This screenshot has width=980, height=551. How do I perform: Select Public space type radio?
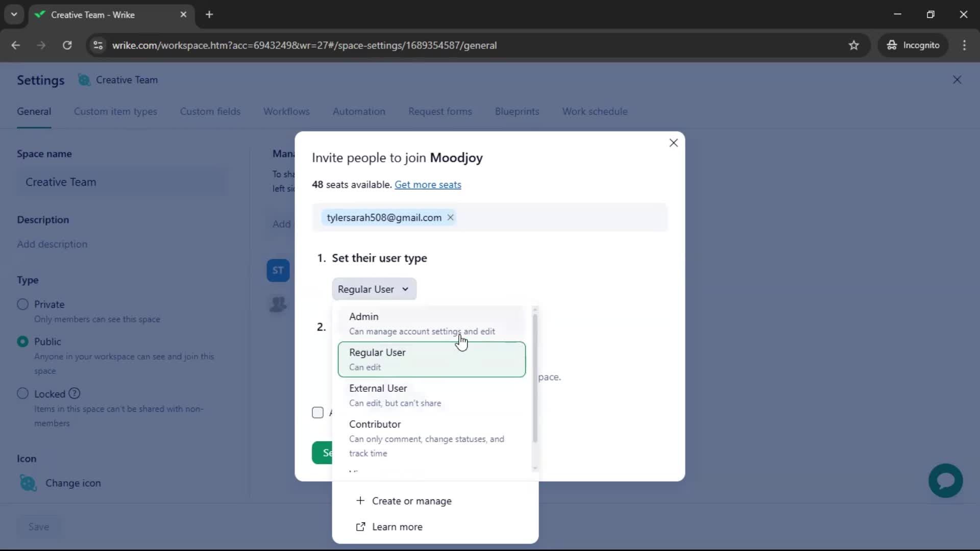click(22, 342)
